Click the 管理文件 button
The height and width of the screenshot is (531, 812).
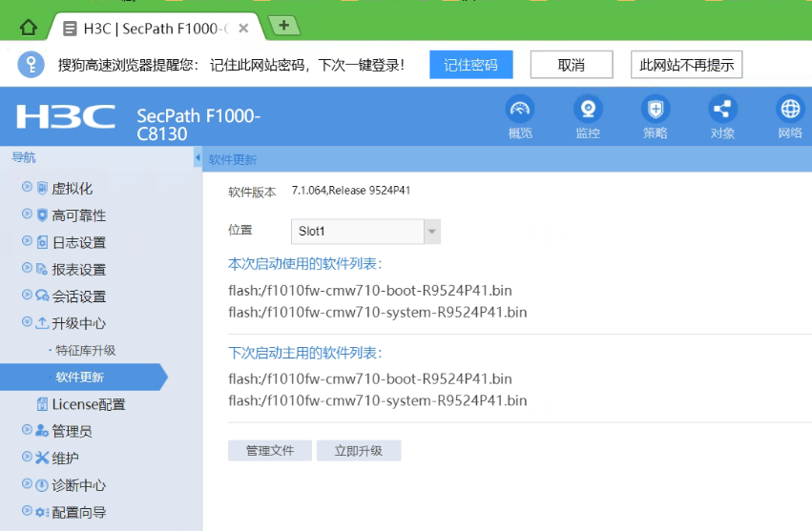270,450
